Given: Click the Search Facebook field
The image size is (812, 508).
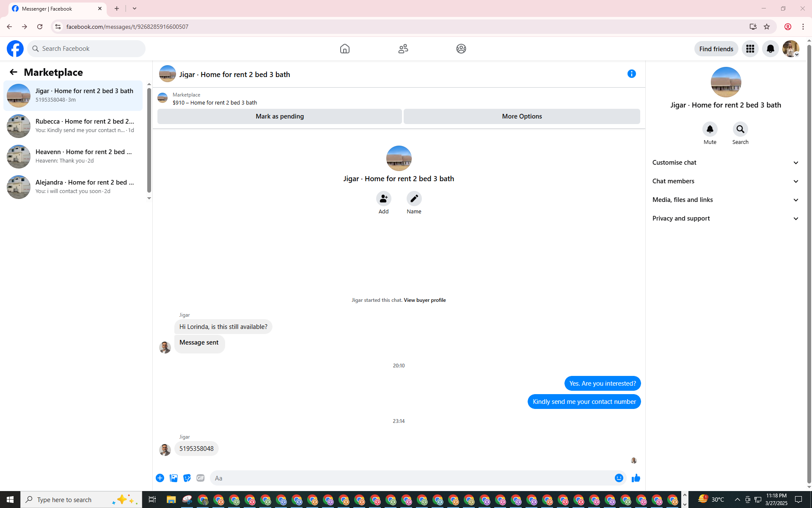Looking at the screenshot, I should [x=86, y=49].
